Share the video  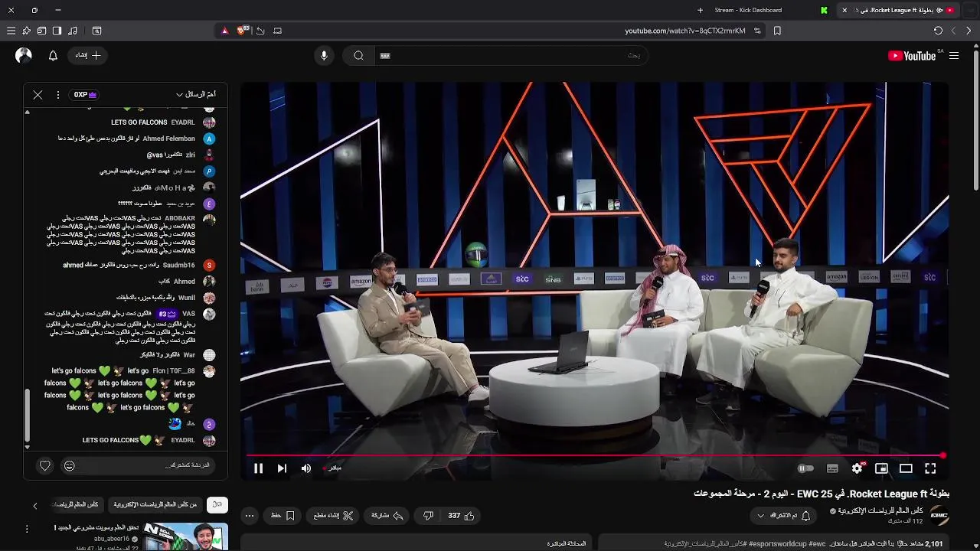click(387, 516)
